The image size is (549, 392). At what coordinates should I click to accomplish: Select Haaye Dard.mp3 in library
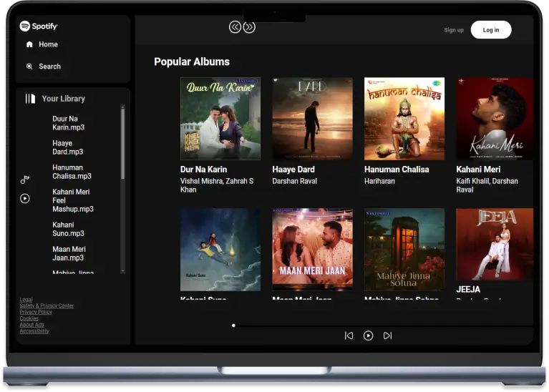coord(68,147)
